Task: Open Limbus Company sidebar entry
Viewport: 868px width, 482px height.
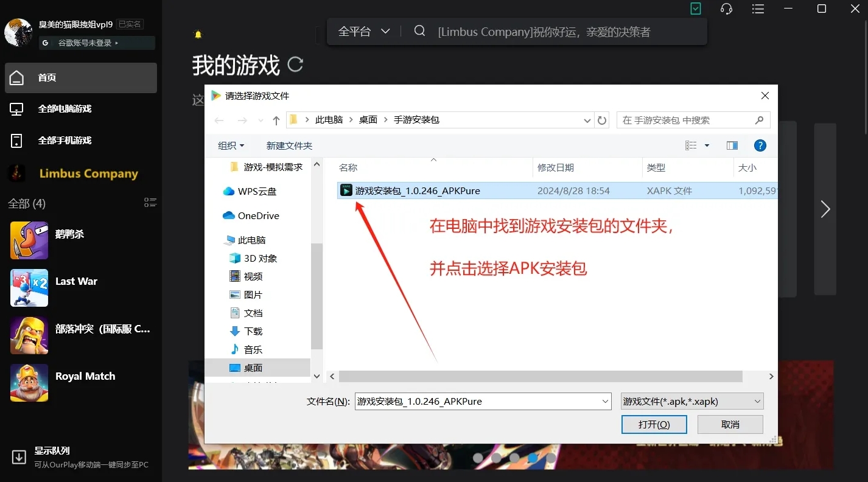Action: [x=81, y=173]
